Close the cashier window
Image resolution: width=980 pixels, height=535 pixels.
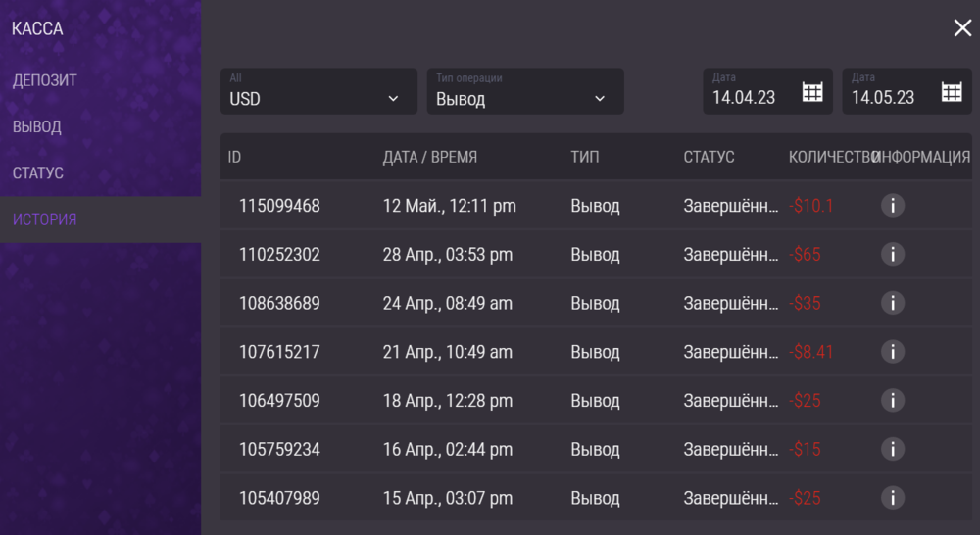(962, 27)
